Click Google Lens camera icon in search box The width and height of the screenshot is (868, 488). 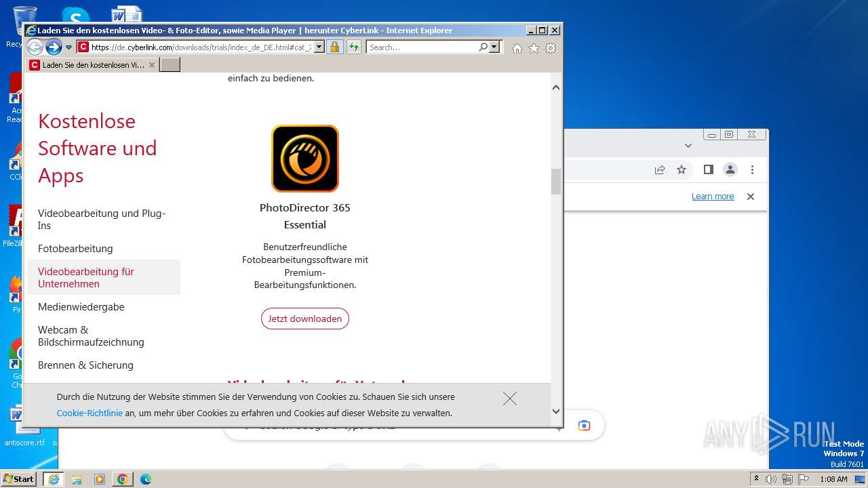tap(584, 426)
